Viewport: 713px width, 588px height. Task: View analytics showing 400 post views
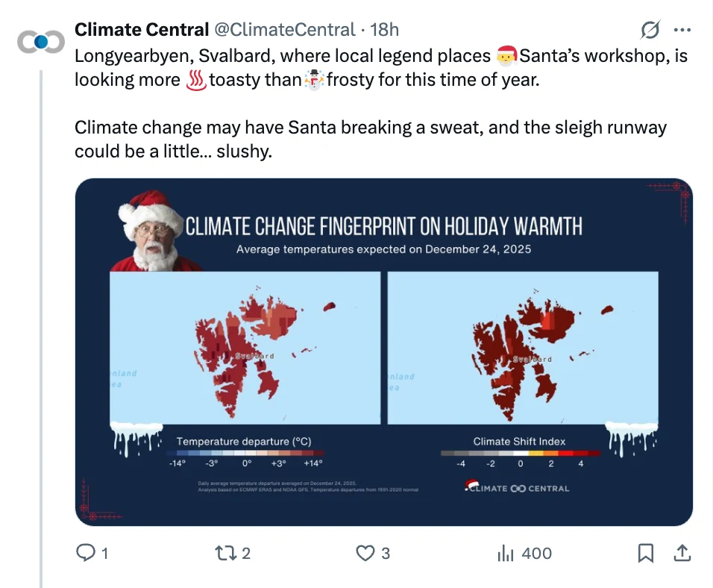pos(506,554)
